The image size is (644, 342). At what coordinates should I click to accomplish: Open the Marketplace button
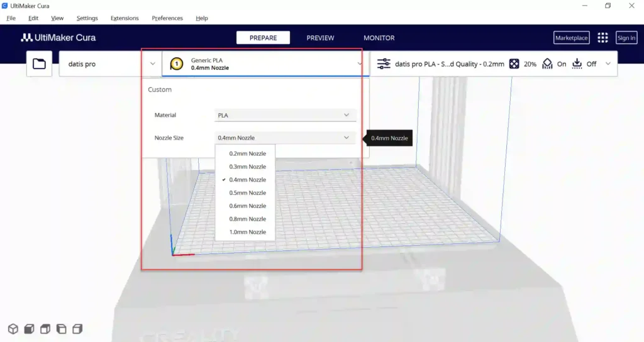coord(571,38)
